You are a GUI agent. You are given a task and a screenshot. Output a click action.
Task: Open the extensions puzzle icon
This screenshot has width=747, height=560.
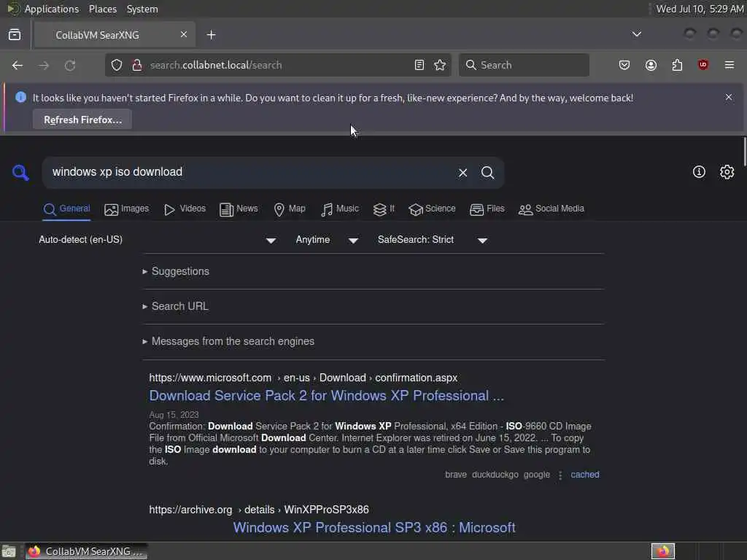677,65
